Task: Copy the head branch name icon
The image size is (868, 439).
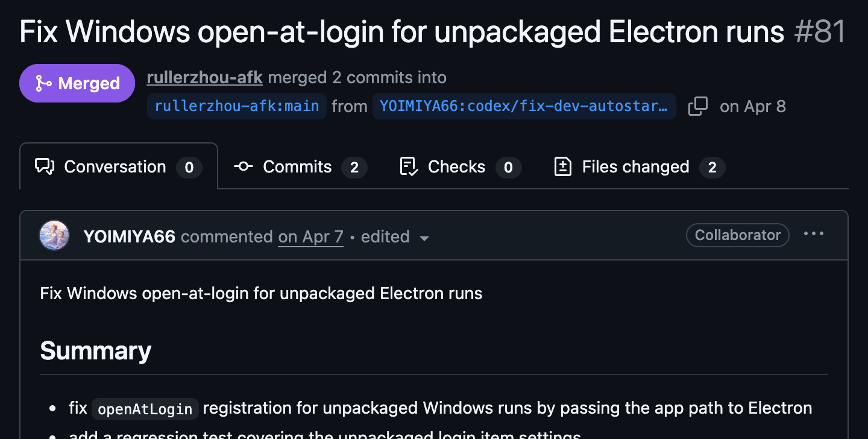Action: (697, 106)
